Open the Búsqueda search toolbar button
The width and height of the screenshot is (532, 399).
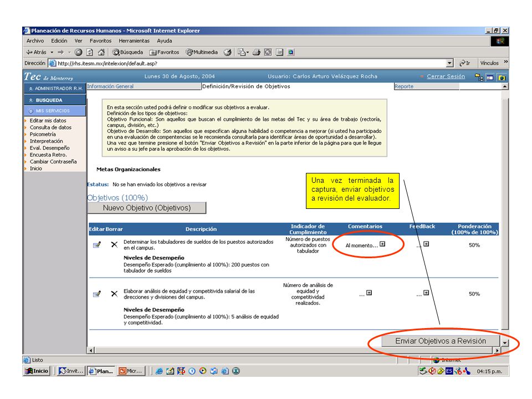coord(127,52)
